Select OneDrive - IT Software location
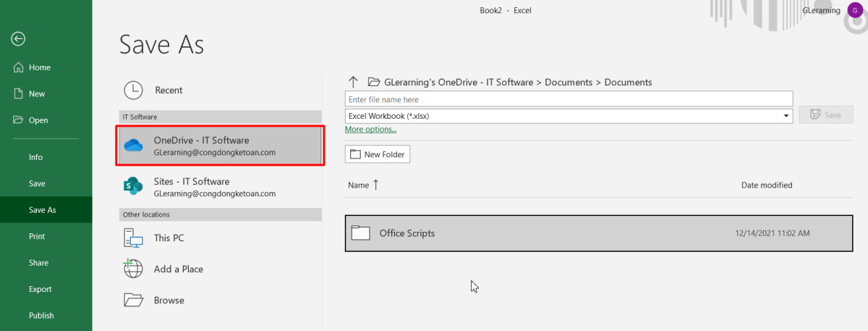868x331 pixels. pyautogui.click(x=220, y=146)
